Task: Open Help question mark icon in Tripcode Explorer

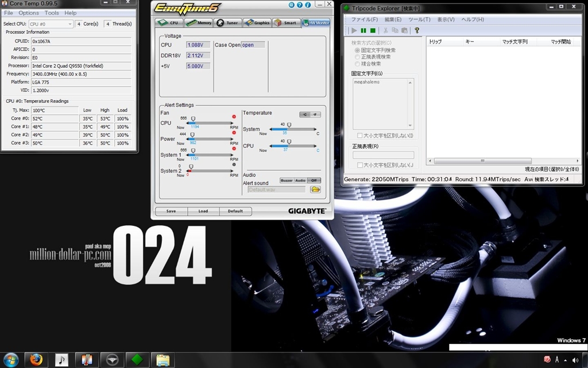Action: [x=417, y=30]
